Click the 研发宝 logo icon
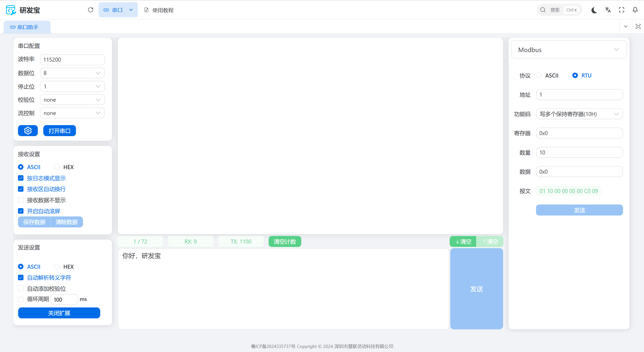The height and width of the screenshot is (352, 644). (11, 10)
